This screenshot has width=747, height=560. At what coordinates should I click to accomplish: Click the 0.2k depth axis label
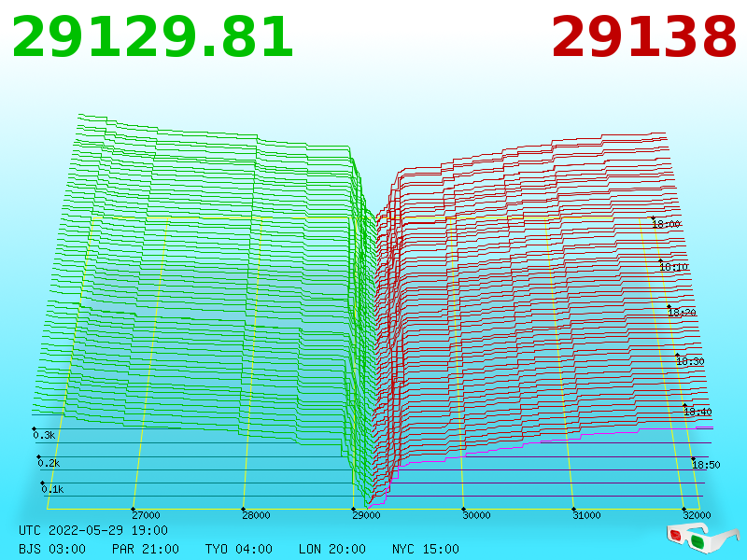coord(49,463)
